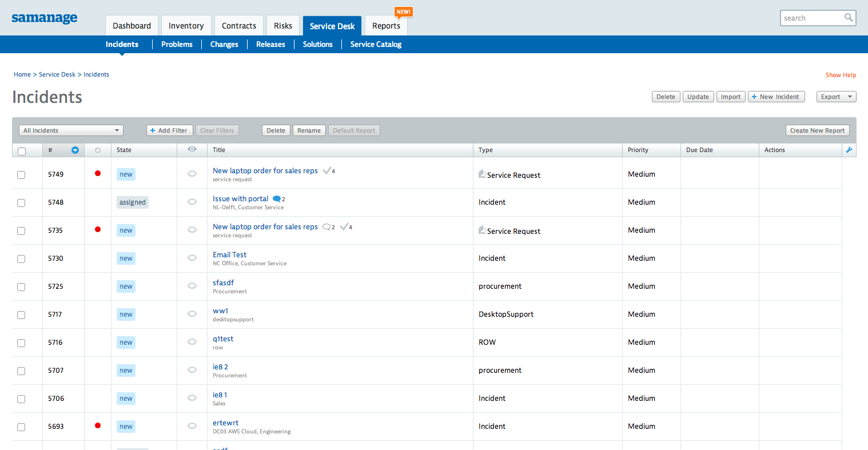This screenshot has height=450, width=868.
Task: Click the samanage logo
Action: [x=45, y=18]
